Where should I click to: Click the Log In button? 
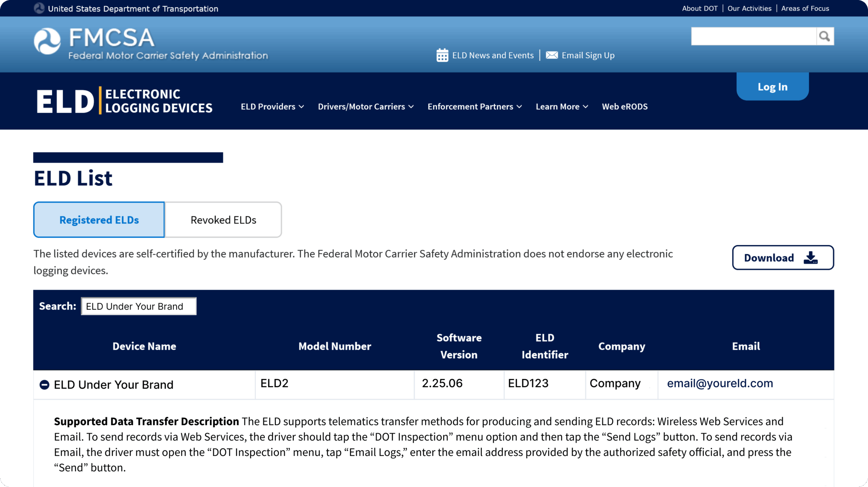773,86
